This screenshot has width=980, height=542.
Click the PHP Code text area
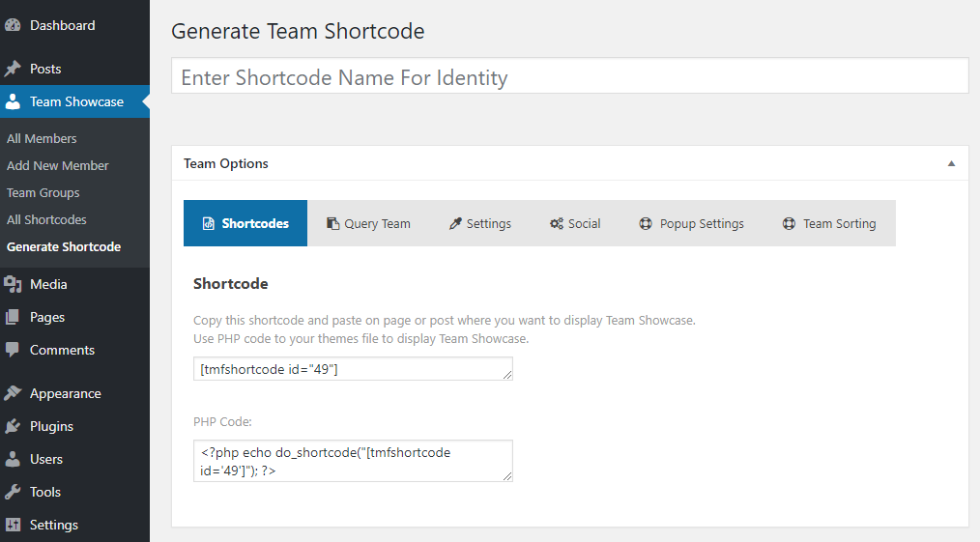click(x=353, y=461)
